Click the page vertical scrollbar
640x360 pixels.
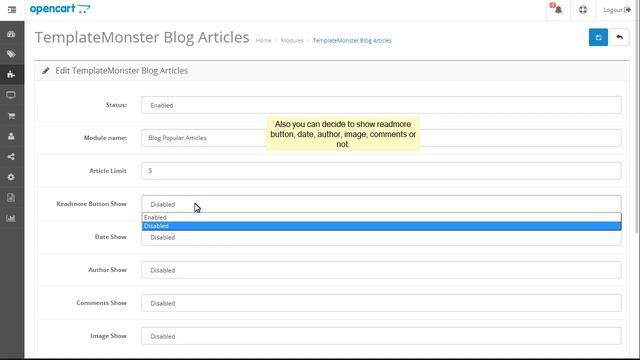pos(637,127)
